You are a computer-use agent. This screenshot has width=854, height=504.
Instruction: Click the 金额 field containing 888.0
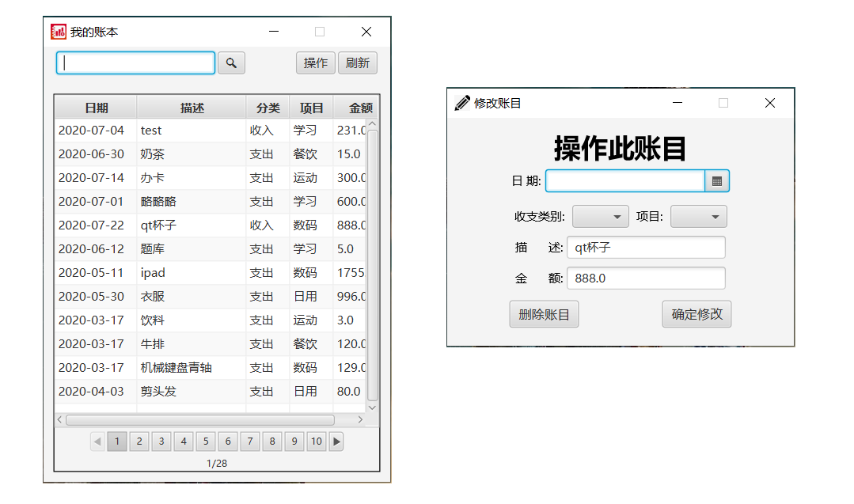[x=646, y=279]
